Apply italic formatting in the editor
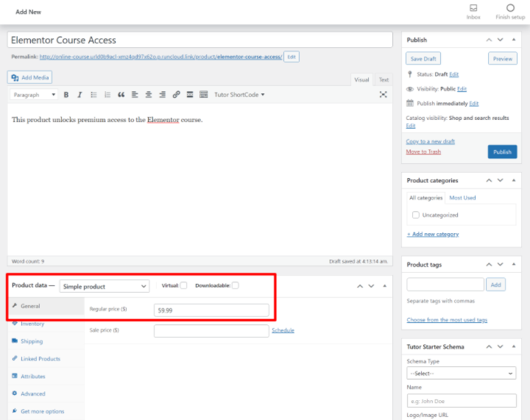Screen dimensions: 530x420 click(x=79, y=95)
